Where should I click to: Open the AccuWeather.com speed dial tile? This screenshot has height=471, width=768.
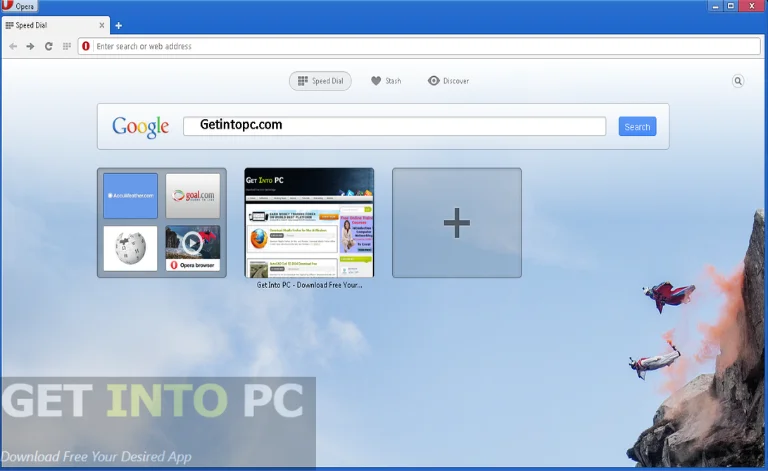pos(130,195)
